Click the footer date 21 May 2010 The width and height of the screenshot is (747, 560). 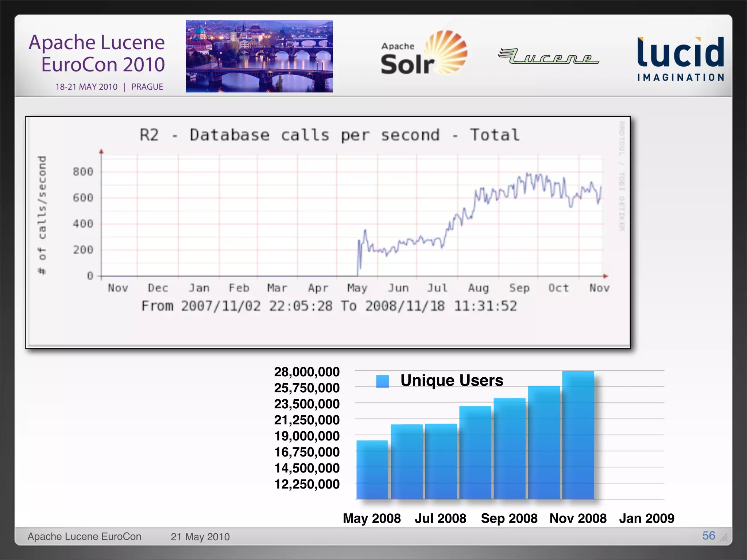click(x=200, y=537)
